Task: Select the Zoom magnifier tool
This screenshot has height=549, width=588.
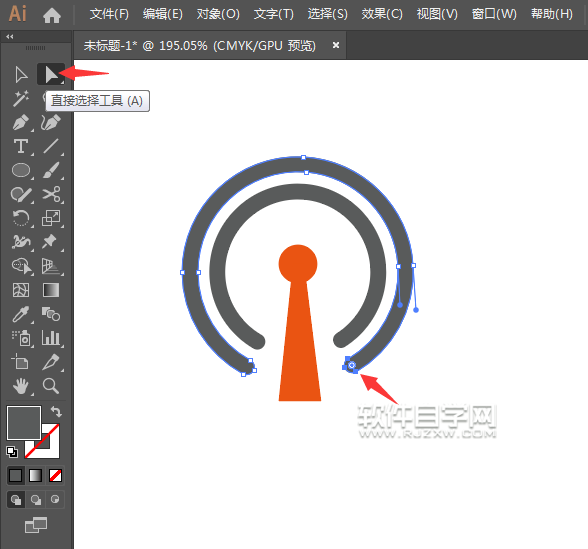Action: (x=51, y=386)
